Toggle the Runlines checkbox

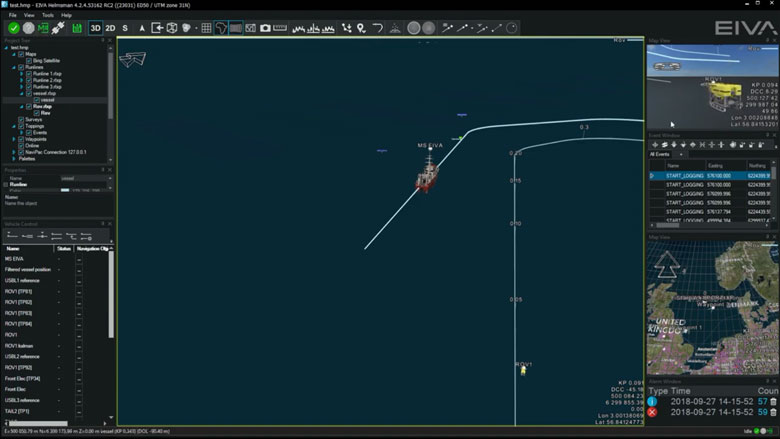pyautogui.click(x=21, y=67)
